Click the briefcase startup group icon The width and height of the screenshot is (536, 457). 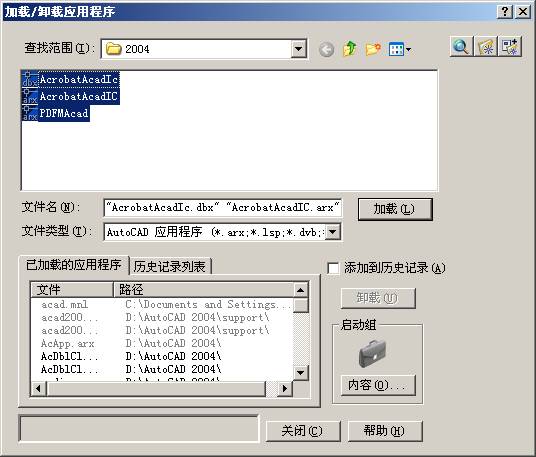click(x=373, y=353)
